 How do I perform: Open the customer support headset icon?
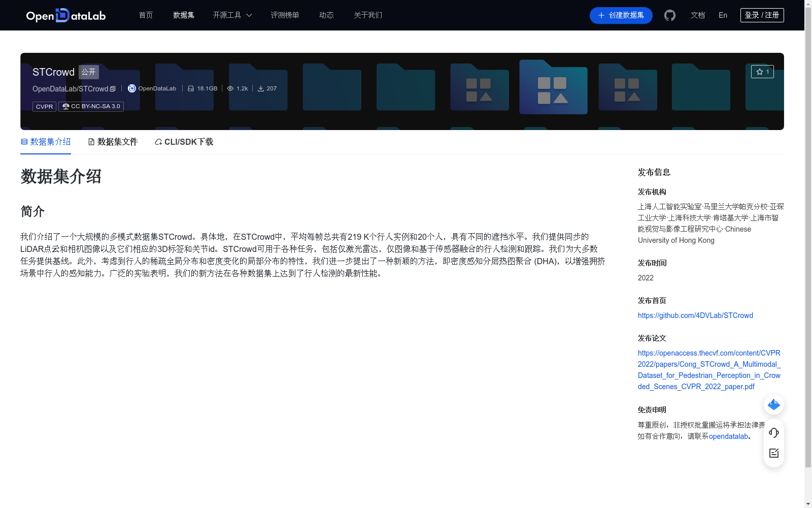point(774,433)
